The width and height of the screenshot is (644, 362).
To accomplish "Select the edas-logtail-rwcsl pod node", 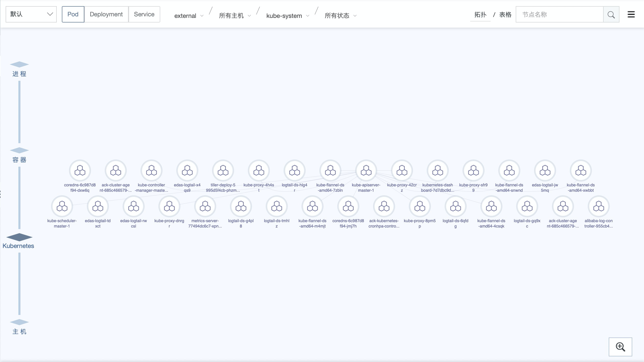I will pyautogui.click(x=134, y=206).
